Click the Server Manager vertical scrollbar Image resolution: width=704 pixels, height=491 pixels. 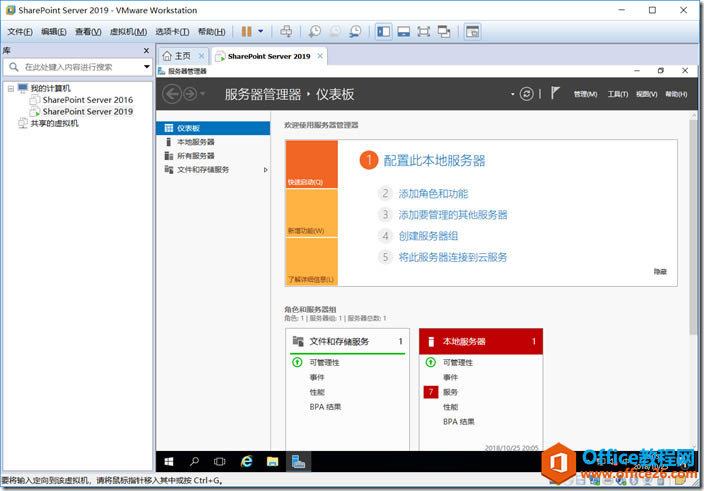coord(694,226)
